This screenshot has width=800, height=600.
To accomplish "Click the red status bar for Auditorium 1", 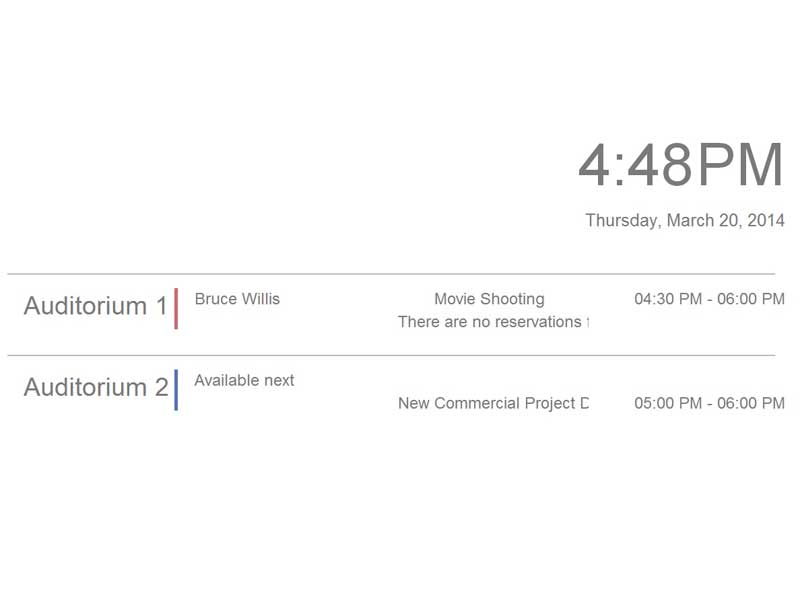I will pos(176,308).
